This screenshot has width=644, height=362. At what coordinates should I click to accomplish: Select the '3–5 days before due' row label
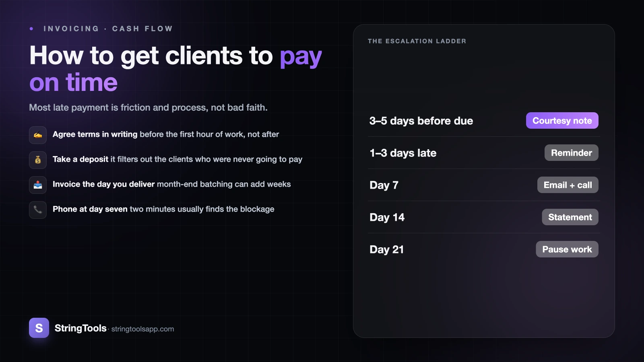point(421,121)
